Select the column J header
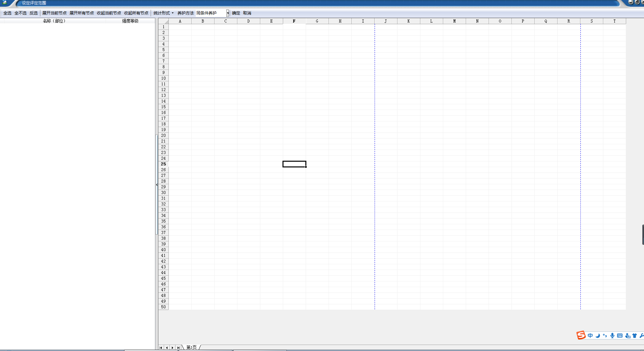The height and width of the screenshot is (351, 644). pos(386,21)
